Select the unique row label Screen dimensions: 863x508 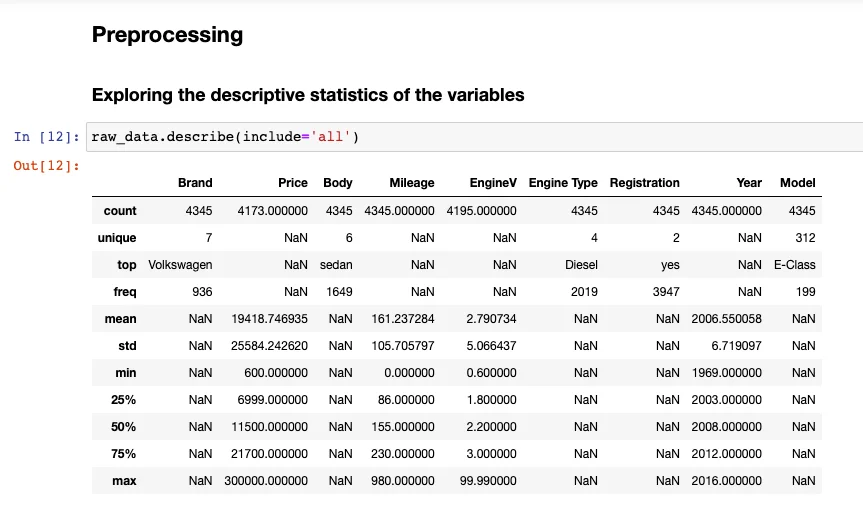click(117, 238)
